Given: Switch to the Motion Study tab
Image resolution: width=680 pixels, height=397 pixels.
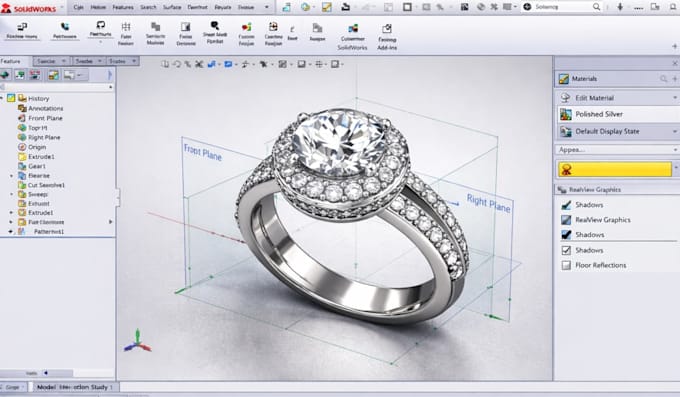Looking at the screenshot, I should [x=86, y=387].
